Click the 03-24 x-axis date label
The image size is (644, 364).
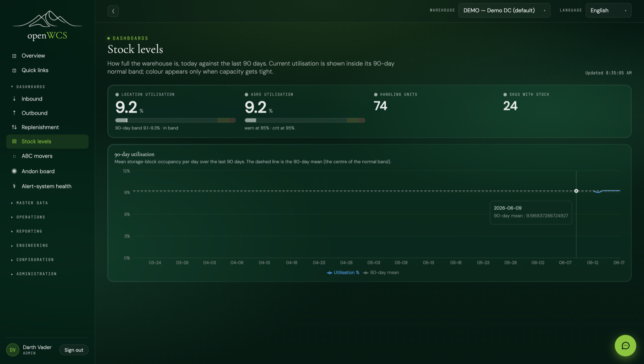tap(155, 263)
